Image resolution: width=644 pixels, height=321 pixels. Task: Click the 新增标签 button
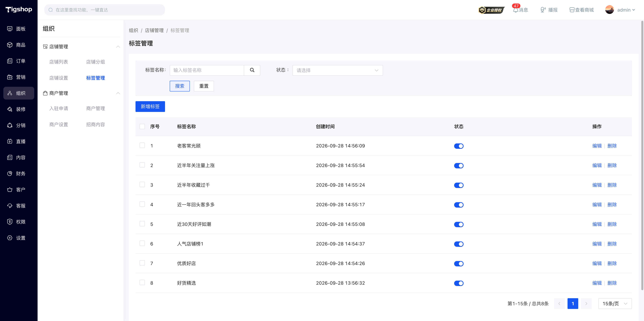click(x=150, y=106)
